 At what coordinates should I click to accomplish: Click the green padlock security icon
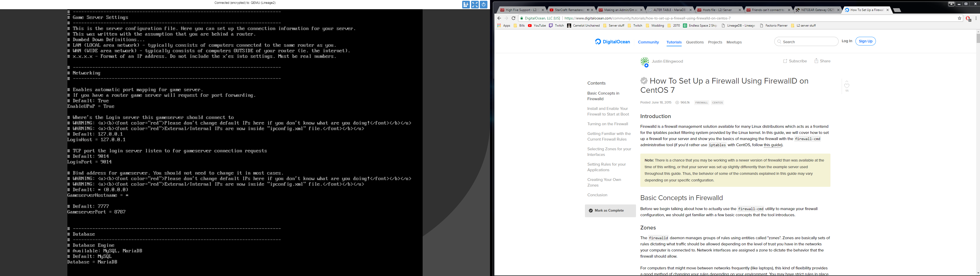point(522,18)
